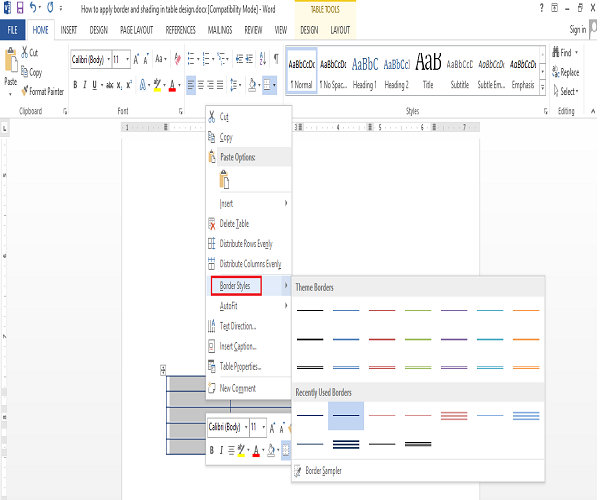Screen dimensions: 600x500
Task: Click the table move handle icon
Action: click(163, 370)
